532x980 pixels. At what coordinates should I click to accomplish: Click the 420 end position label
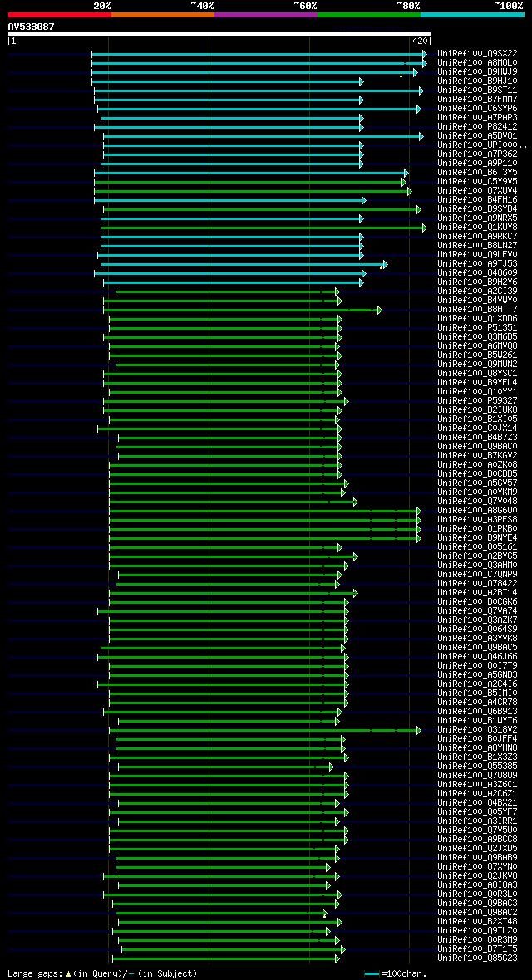tap(420, 41)
